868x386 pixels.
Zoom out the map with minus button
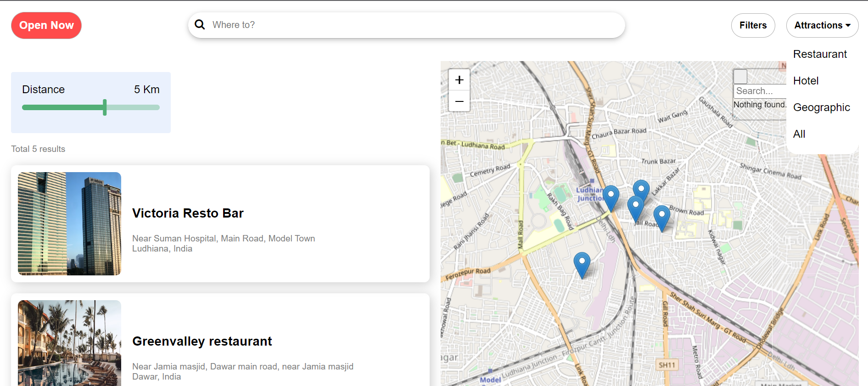click(459, 101)
